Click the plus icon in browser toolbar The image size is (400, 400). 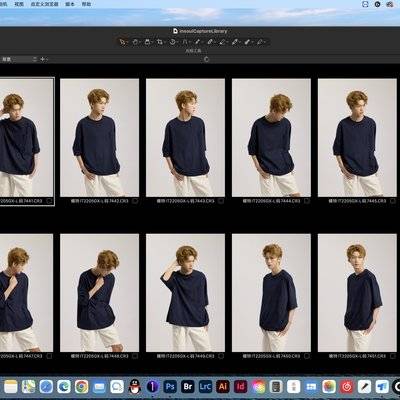(42, 59)
